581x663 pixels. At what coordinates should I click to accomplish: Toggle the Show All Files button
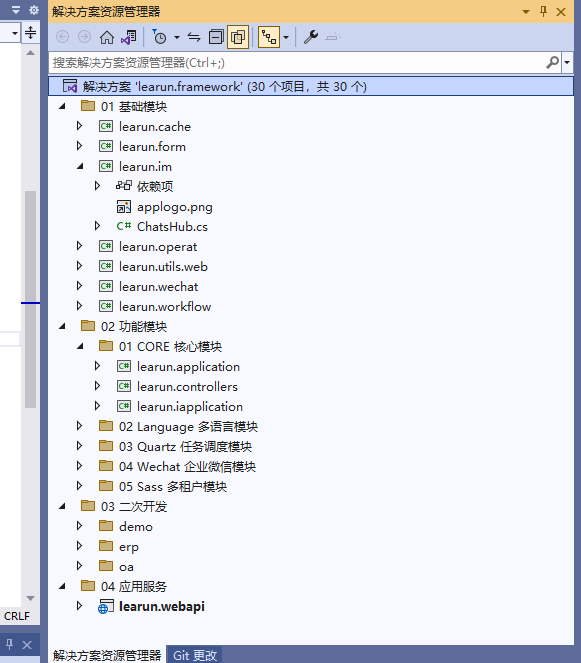click(x=238, y=37)
